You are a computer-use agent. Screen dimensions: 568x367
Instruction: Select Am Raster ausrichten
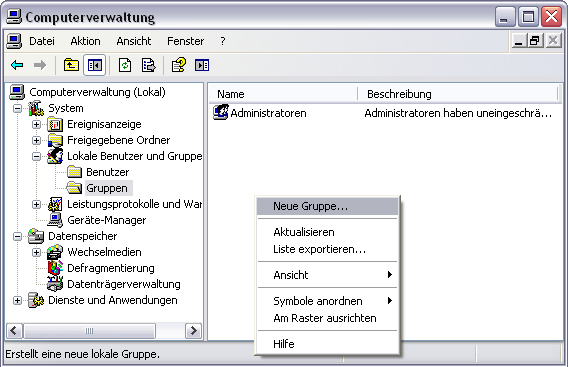327,318
